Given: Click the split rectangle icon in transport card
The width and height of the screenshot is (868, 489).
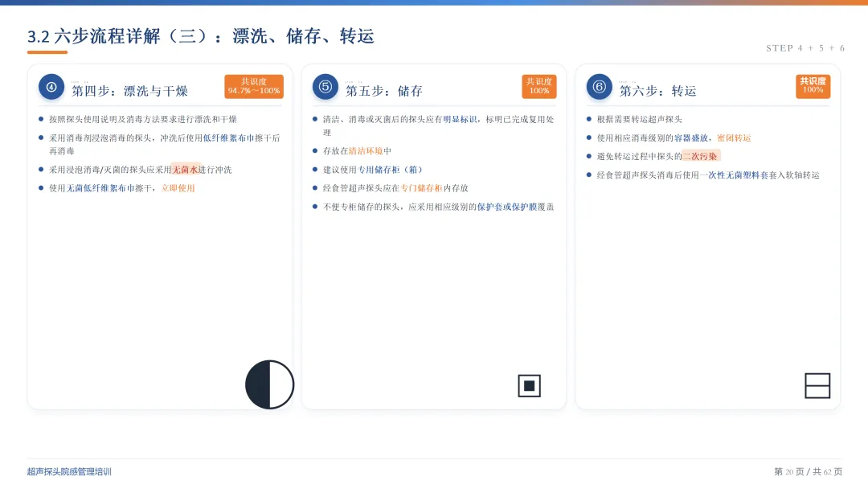Looking at the screenshot, I should click(817, 385).
